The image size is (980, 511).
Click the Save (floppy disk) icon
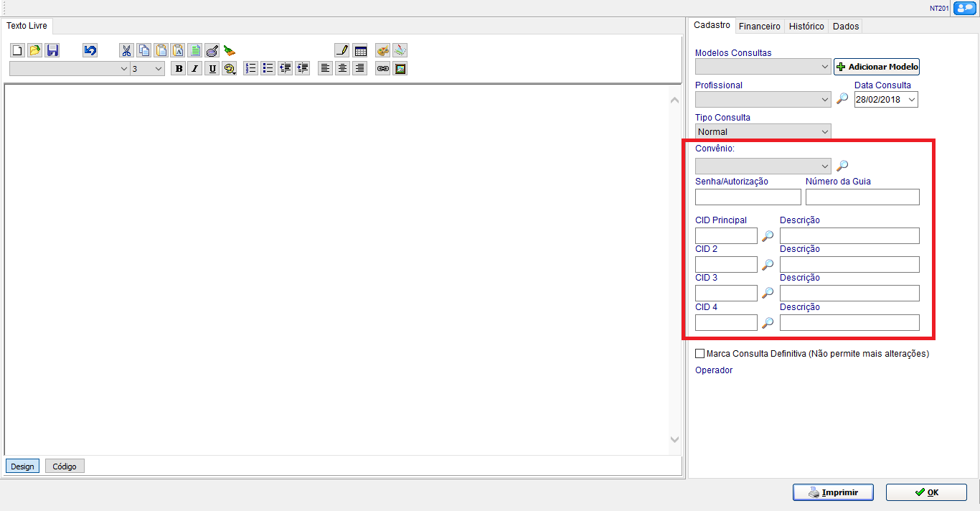52,51
